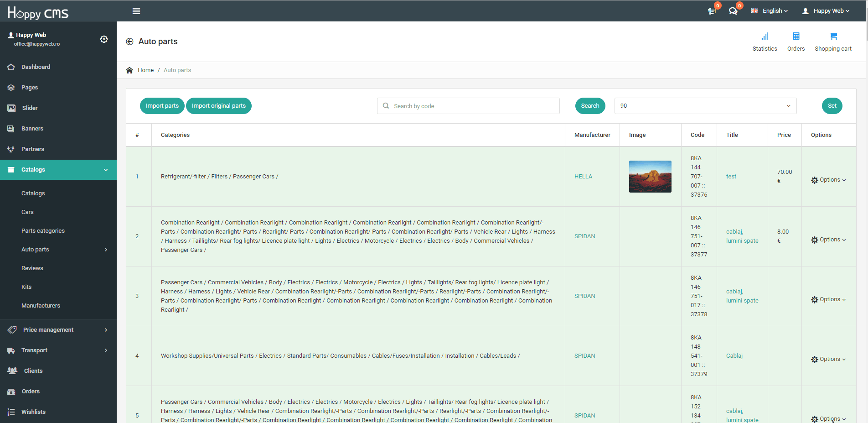
Task: Open the 90 items-per-page dropdown
Action: [705, 106]
